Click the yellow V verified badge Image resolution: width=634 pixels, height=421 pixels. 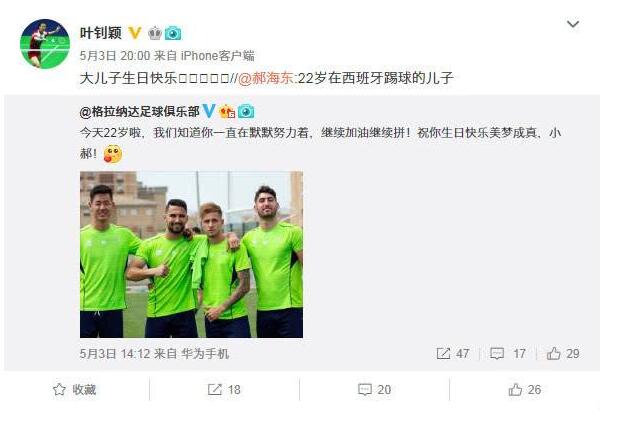(x=135, y=33)
